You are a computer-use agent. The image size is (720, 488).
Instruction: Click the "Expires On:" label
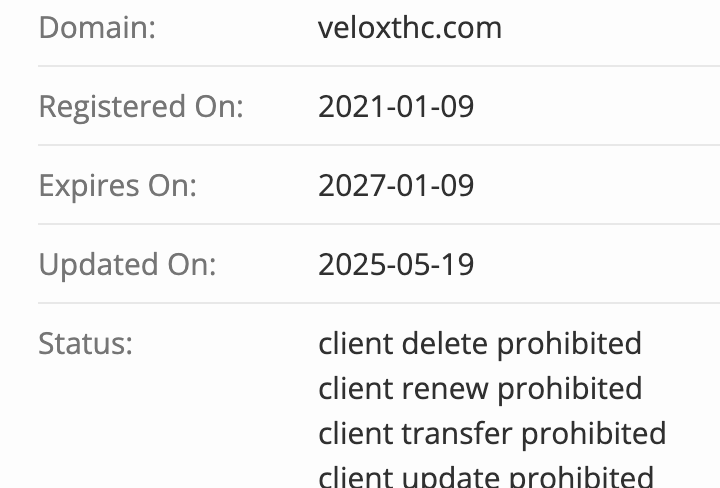(117, 185)
